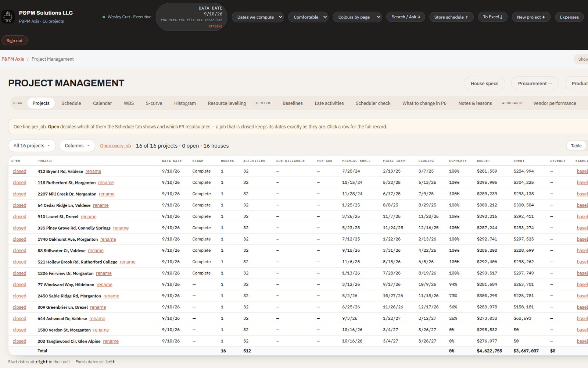
Task: Export using the To Excel button
Action: coord(492,17)
